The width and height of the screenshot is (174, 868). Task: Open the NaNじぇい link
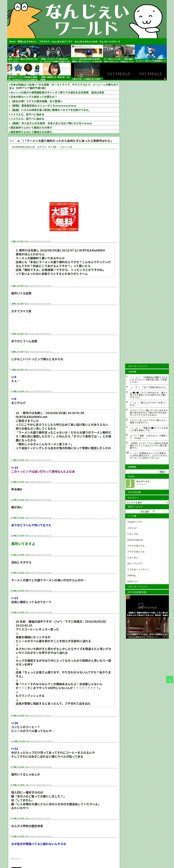pos(133,581)
